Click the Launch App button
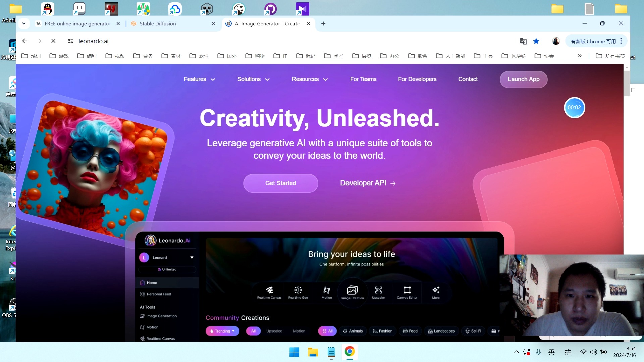 [524, 79]
